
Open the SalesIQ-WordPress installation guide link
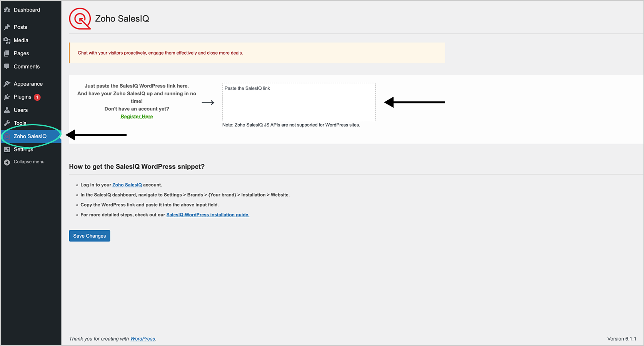coord(208,215)
